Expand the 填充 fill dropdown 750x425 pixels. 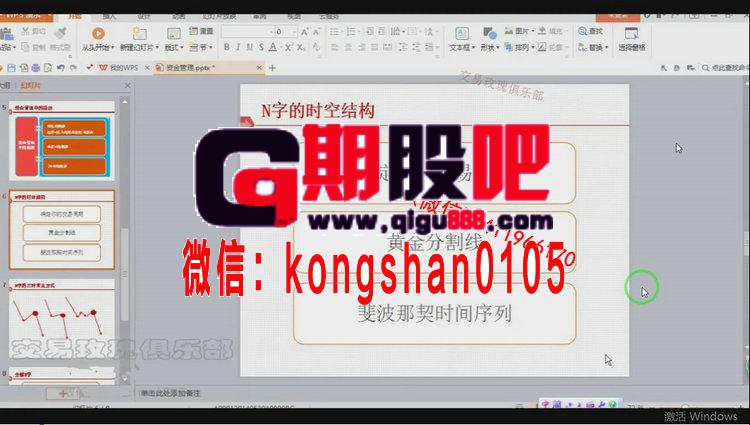pyautogui.click(x=566, y=32)
